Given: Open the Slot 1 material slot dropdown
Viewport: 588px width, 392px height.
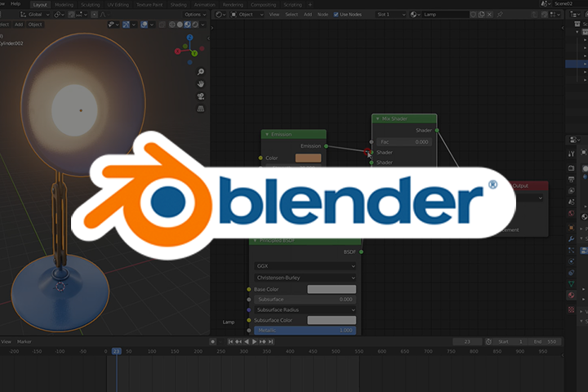Looking at the screenshot, I should click(x=391, y=14).
